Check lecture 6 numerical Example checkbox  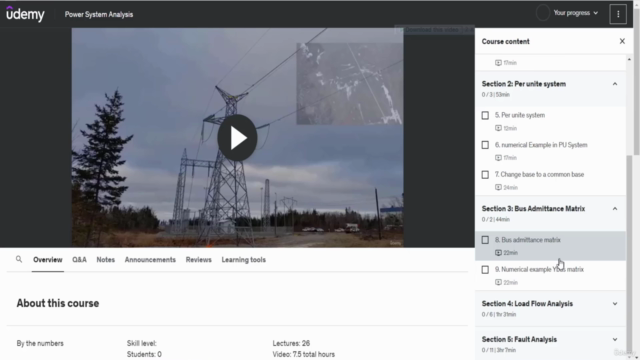pos(485,145)
